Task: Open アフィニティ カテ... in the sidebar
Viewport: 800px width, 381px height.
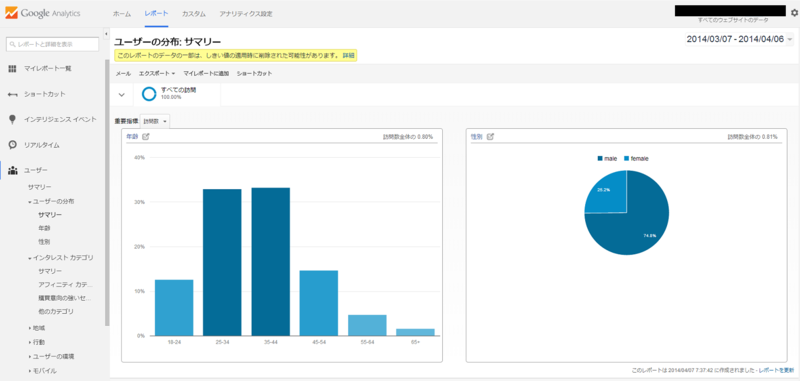Action: click(x=65, y=284)
